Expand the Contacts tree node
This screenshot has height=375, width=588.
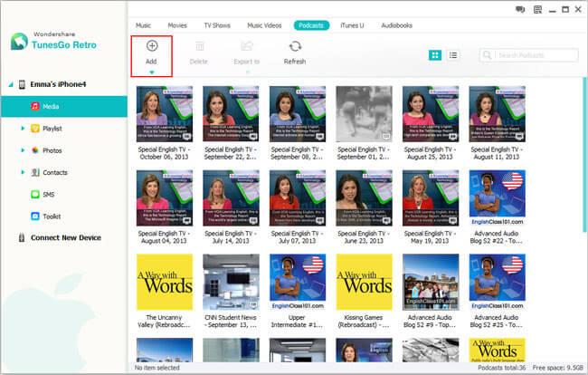click(x=23, y=172)
